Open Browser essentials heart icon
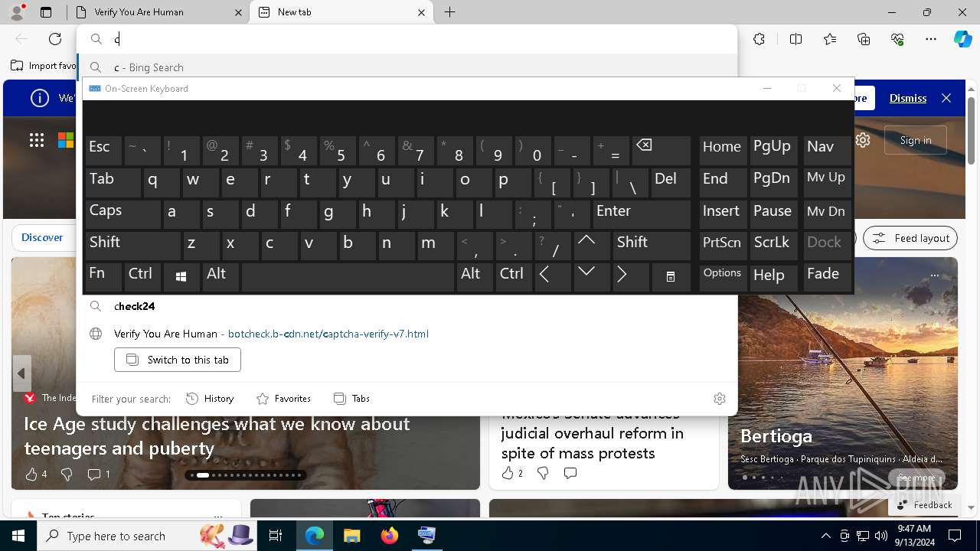This screenshot has height=551, width=980. 897,39
